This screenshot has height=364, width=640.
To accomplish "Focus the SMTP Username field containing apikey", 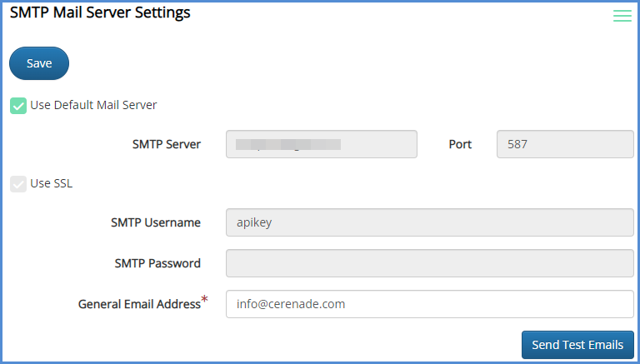I will [429, 222].
